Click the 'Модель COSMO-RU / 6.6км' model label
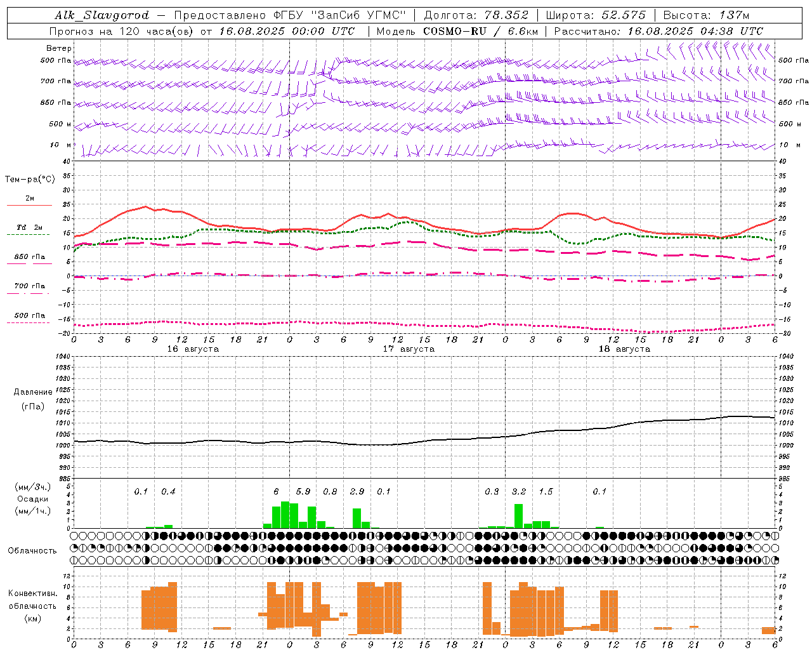This screenshot has width=812, height=650. click(x=457, y=31)
